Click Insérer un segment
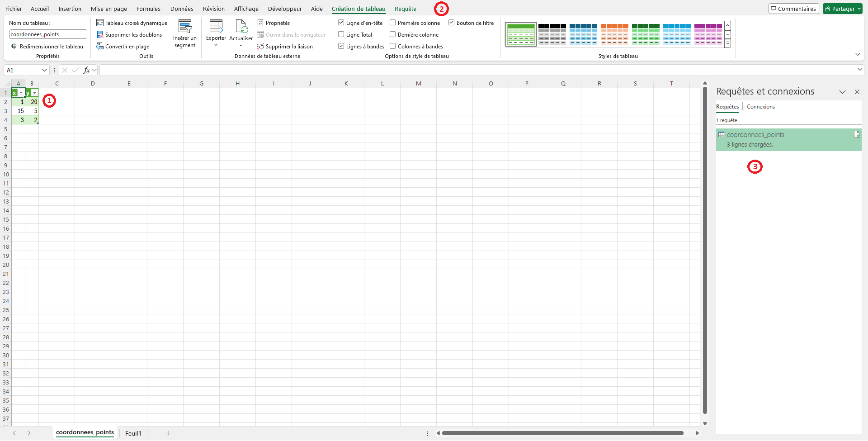The width and height of the screenshot is (868, 441). pyautogui.click(x=185, y=34)
